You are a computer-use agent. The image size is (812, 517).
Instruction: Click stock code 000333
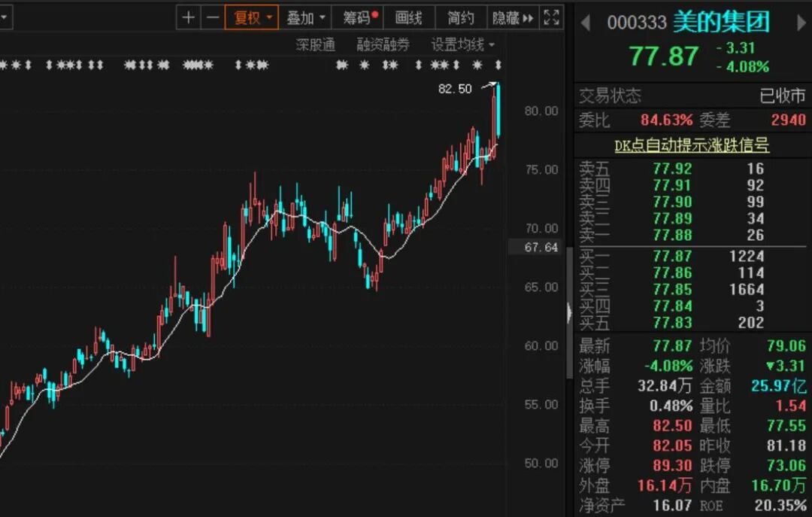(x=637, y=23)
